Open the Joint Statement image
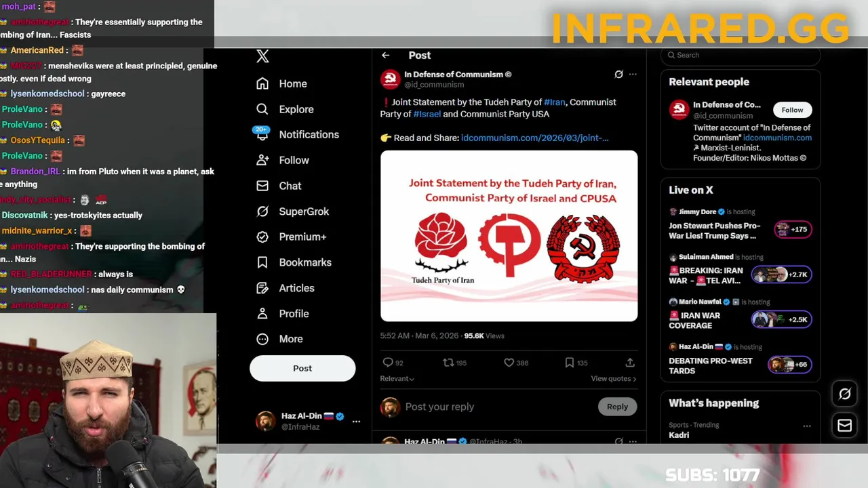This screenshot has height=488, width=868. coord(509,236)
